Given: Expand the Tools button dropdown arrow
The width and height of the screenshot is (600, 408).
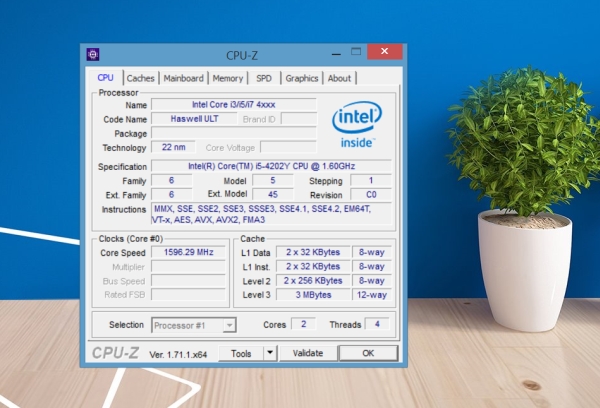Looking at the screenshot, I should [270, 353].
